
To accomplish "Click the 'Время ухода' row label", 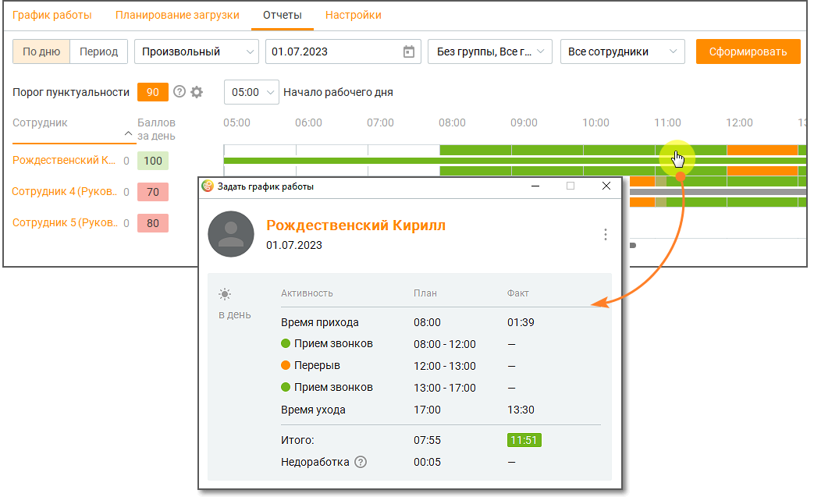I will click(x=313, y=410).
